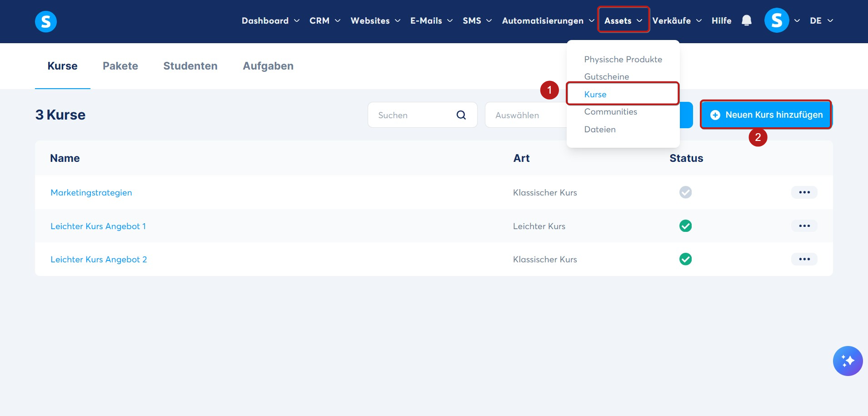Click green status check of Leichter Kurs Angebot 1
The image size is (868, 416).
pos(685,226)
